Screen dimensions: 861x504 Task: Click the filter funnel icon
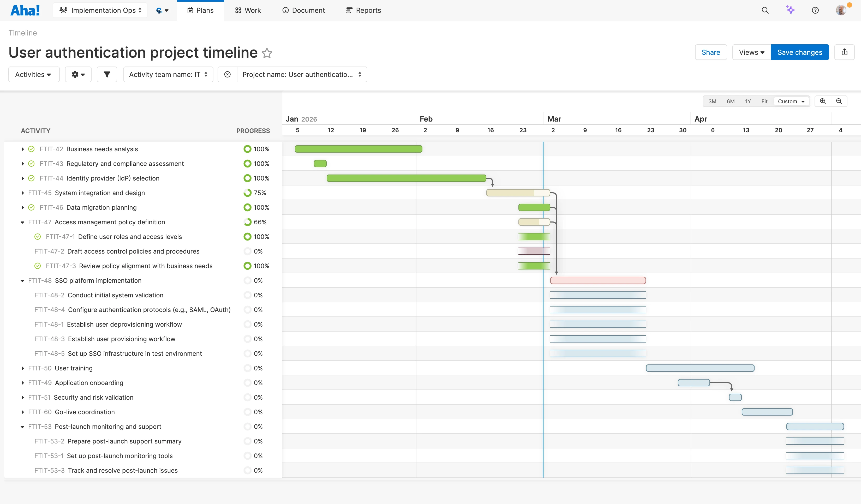pos(107,74)
